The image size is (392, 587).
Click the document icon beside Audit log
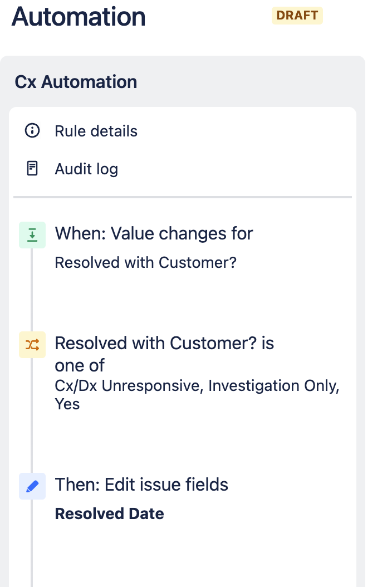tap(32, 168)
